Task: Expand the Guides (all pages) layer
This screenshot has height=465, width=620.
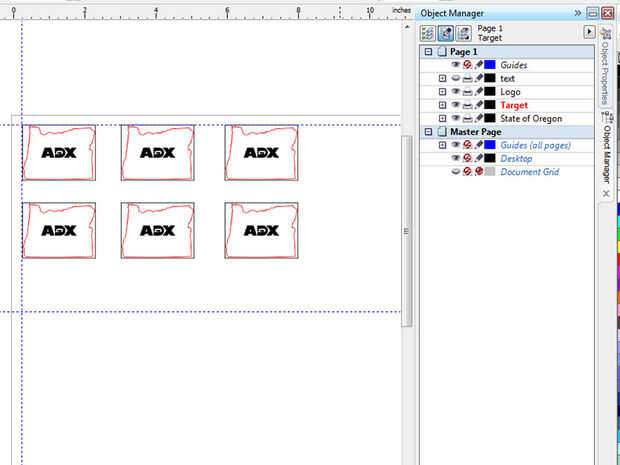Action: click(x=442, y=145)
